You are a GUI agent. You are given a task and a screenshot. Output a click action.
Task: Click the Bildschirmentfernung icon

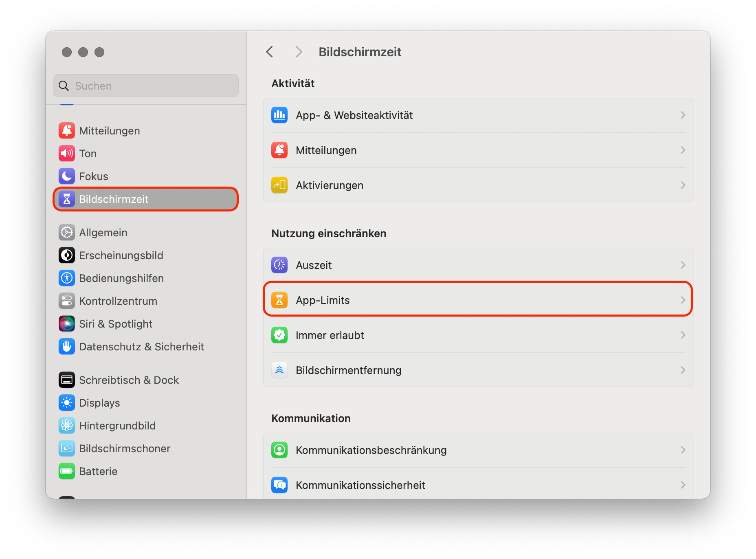click(x=279, y=370)
